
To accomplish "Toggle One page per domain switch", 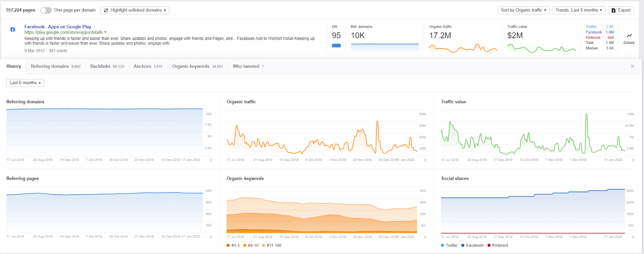I will pos(46,10).
